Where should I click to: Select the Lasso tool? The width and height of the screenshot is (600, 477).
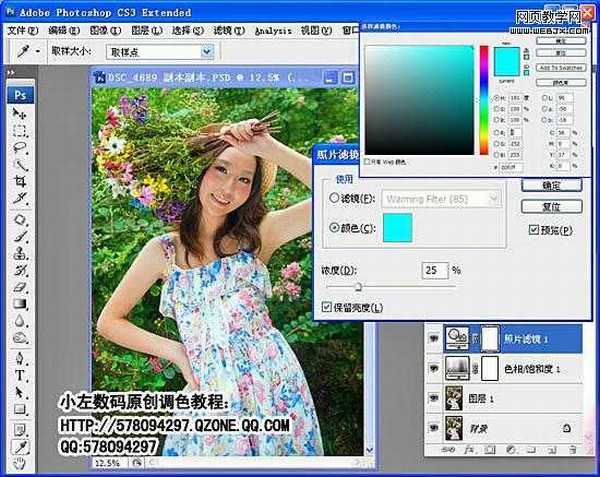coord(19,148)
